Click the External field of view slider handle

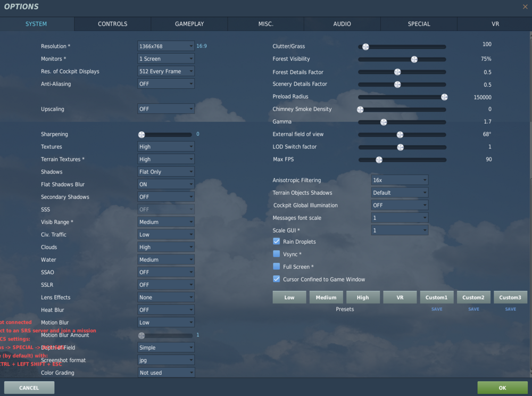pyautogui.click(x=400, y=135)
